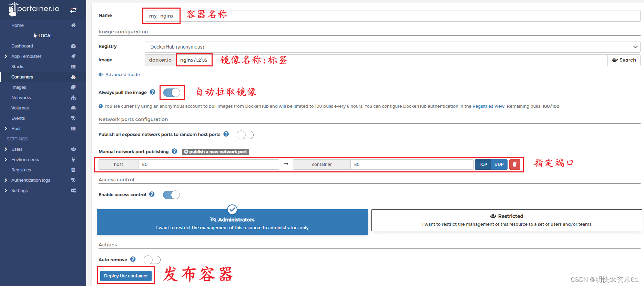Screen dimensions: 644x286
Task: Choose Restricted access option
Action: tap(507, 220)
